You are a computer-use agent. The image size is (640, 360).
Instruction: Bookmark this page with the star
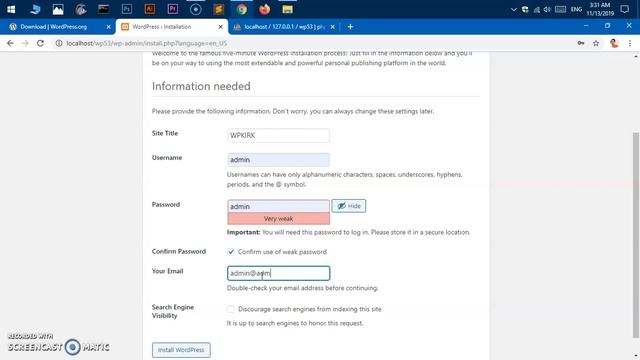[596, 43]
